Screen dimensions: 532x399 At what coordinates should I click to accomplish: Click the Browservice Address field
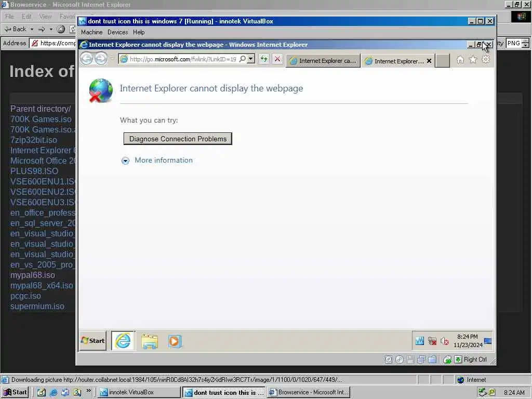54,43
